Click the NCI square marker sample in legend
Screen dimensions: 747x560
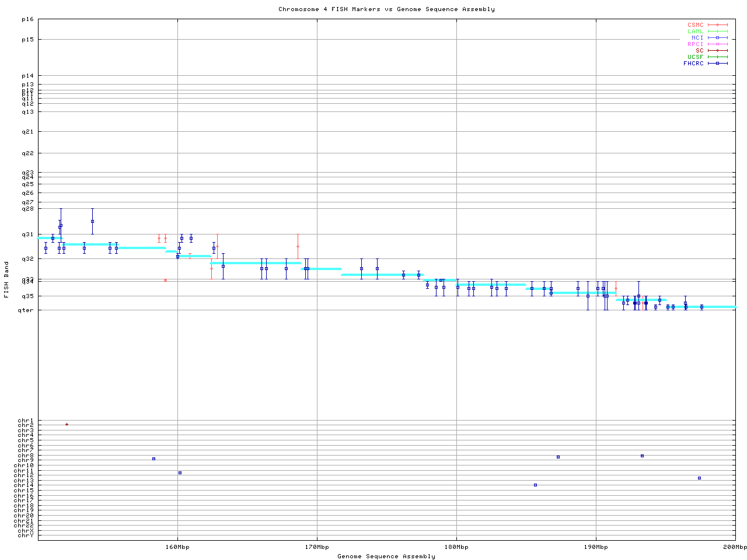coord(717,37)
